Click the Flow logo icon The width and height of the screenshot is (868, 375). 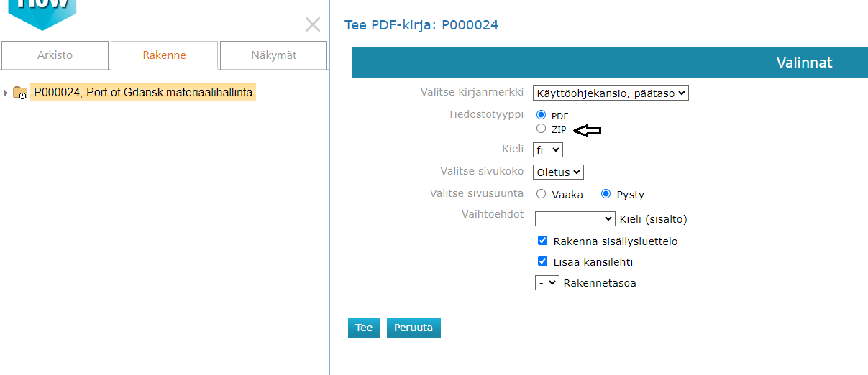pos(42,11)
